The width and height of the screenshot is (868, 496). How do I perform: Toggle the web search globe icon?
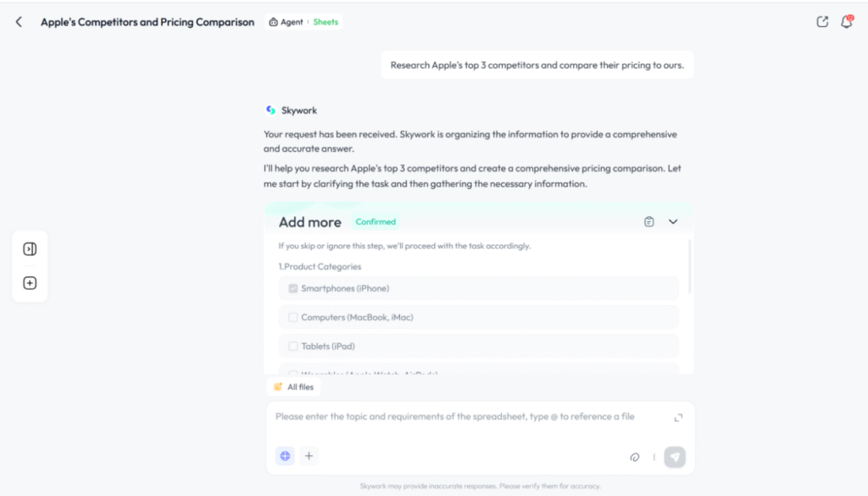[x=285, y=456]
